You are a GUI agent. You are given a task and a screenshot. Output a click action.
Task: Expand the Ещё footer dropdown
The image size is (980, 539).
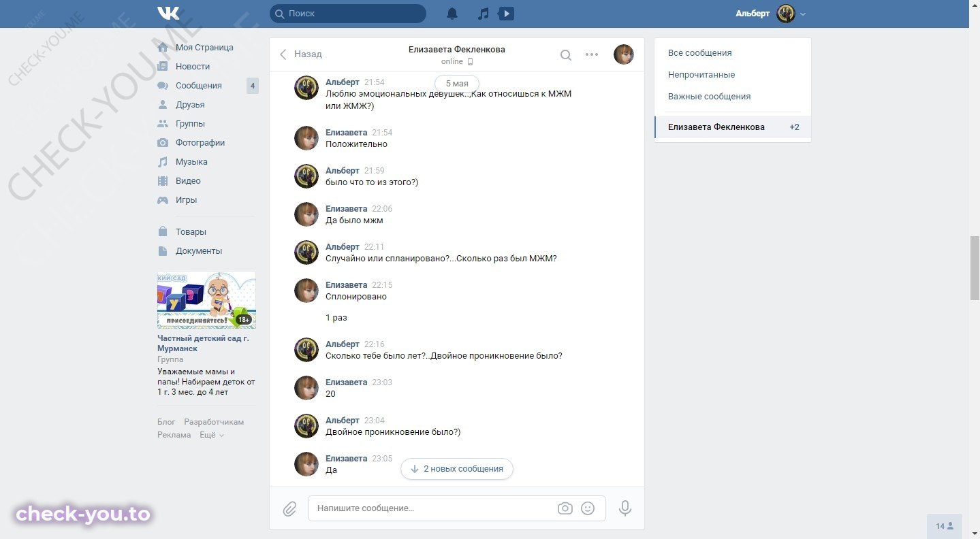[212, 435]
